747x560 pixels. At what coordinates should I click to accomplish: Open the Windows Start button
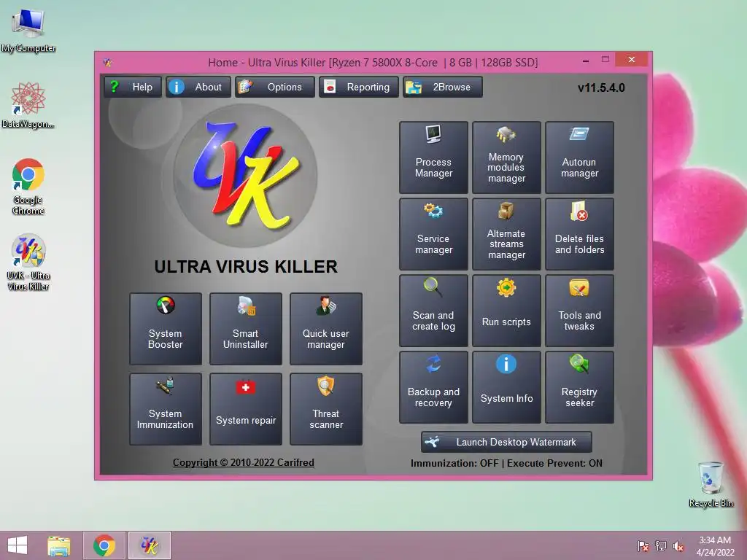(x=18, y=545)
